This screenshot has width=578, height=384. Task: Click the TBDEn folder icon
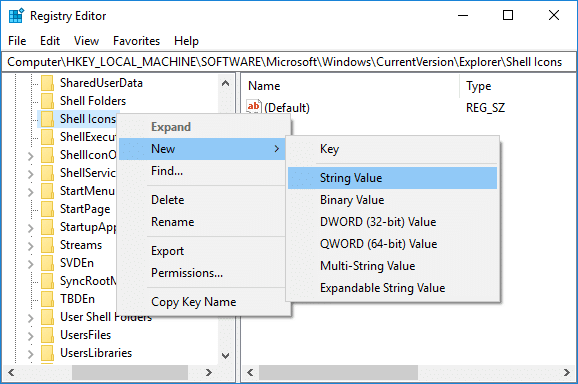pyautogui.click(x=47, y=299)
